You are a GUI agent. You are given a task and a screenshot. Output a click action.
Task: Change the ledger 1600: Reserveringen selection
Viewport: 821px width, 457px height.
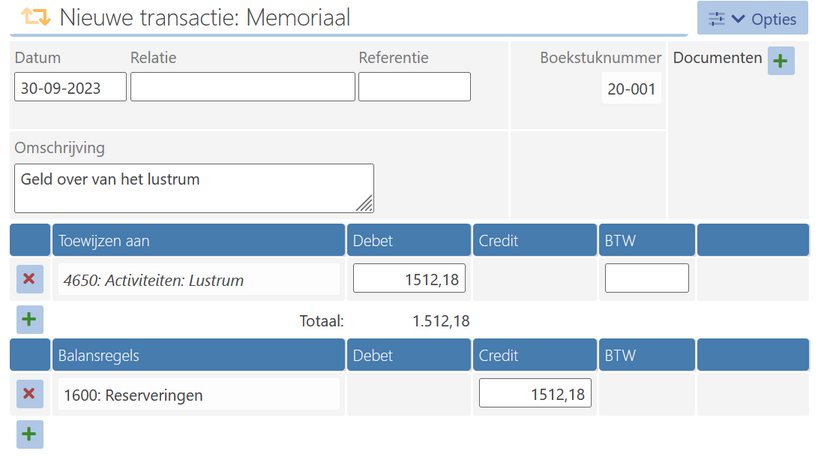(199, 395)
